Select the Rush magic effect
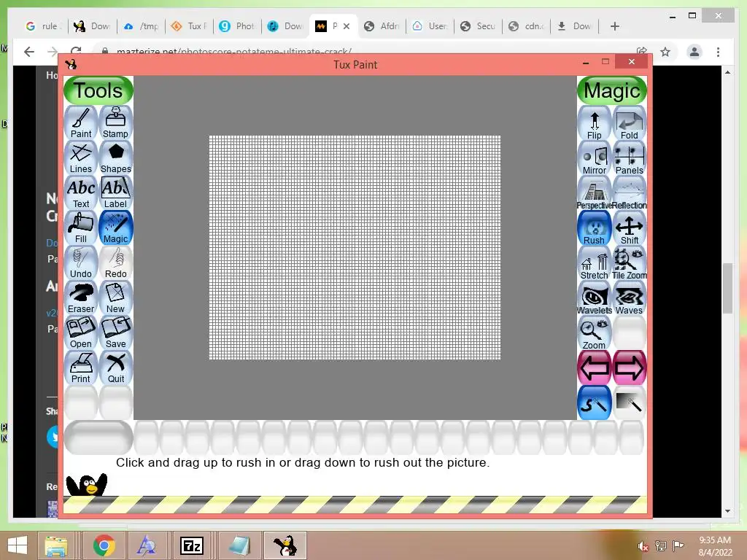This screenshot has height=560, width=747. click(594, 229)
